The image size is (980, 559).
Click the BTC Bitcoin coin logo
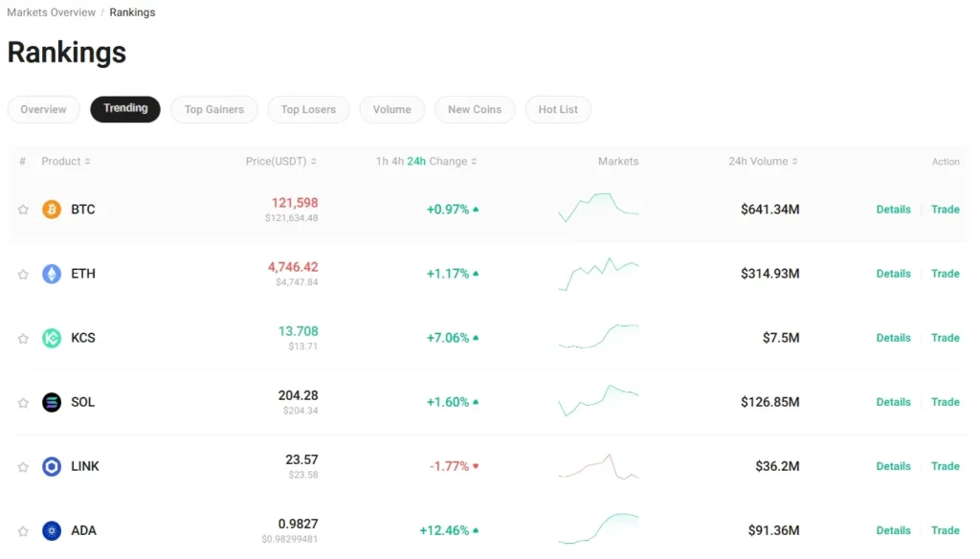point(53,209)
